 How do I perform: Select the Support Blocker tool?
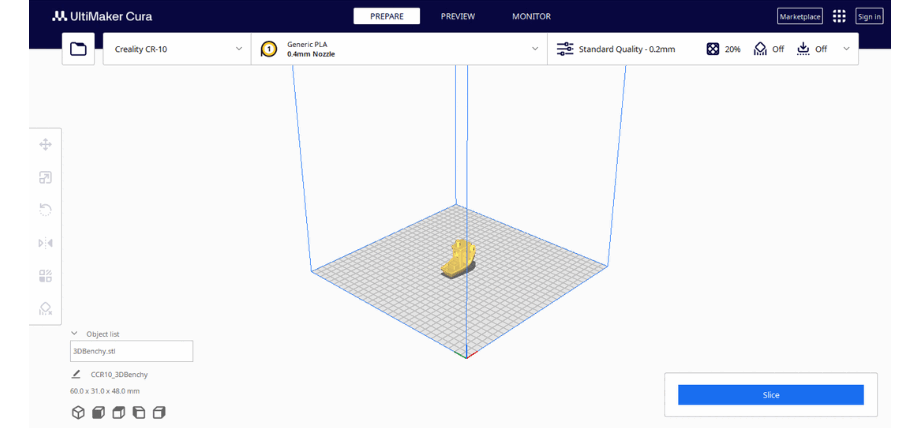[x=45, y=309]
